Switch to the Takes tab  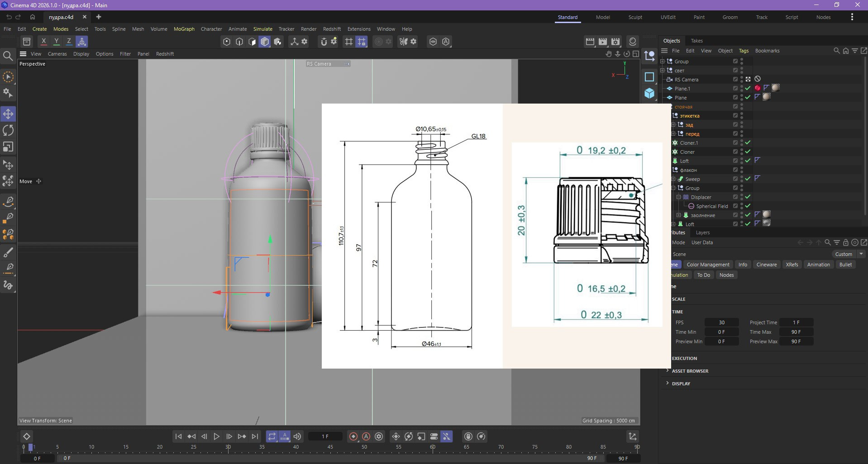coord(696,41)
